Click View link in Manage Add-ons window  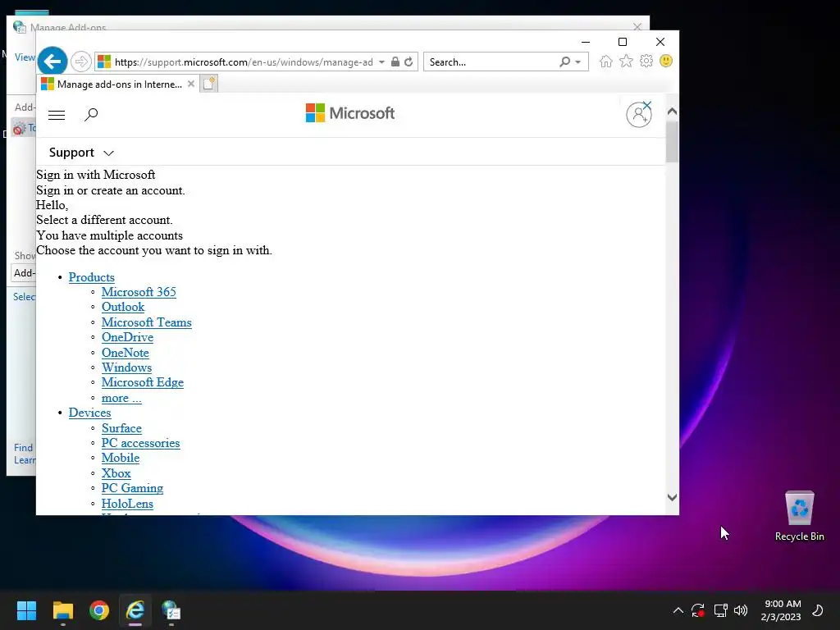[x=25, y=57]
